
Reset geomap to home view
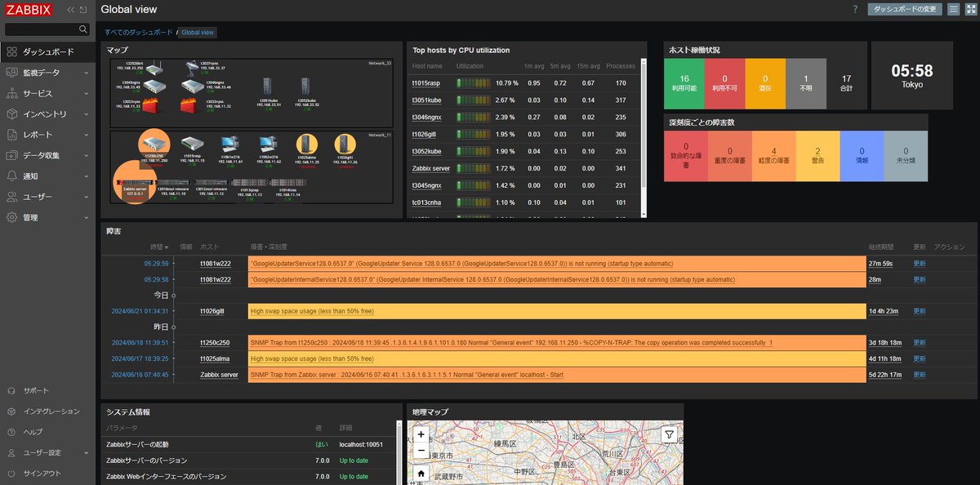click(x=421, y=473)
